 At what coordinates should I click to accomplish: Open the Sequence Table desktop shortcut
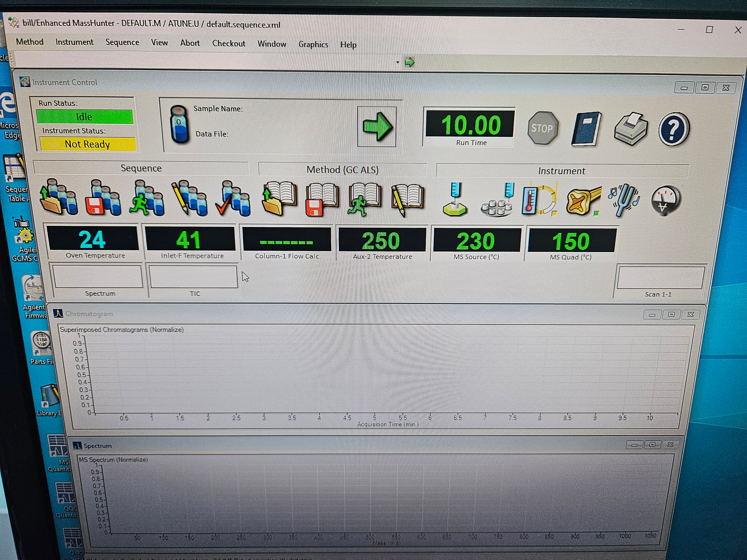click(x=15, y=177)
